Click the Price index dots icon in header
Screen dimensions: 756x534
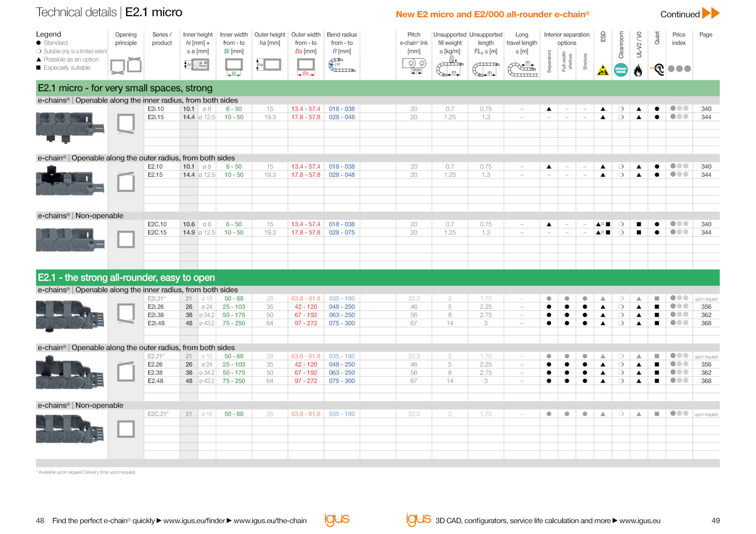[679, 69]
